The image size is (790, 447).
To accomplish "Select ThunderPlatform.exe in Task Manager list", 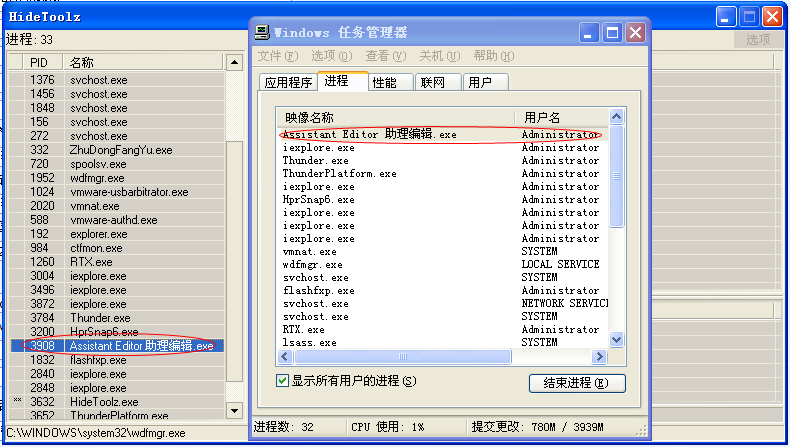I will 442,174.
